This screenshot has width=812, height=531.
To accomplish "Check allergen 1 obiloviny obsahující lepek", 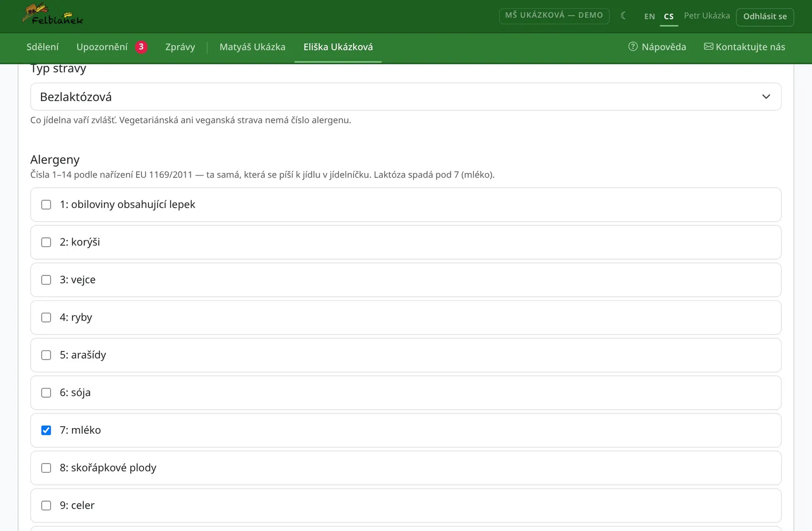I will [46, 205].
